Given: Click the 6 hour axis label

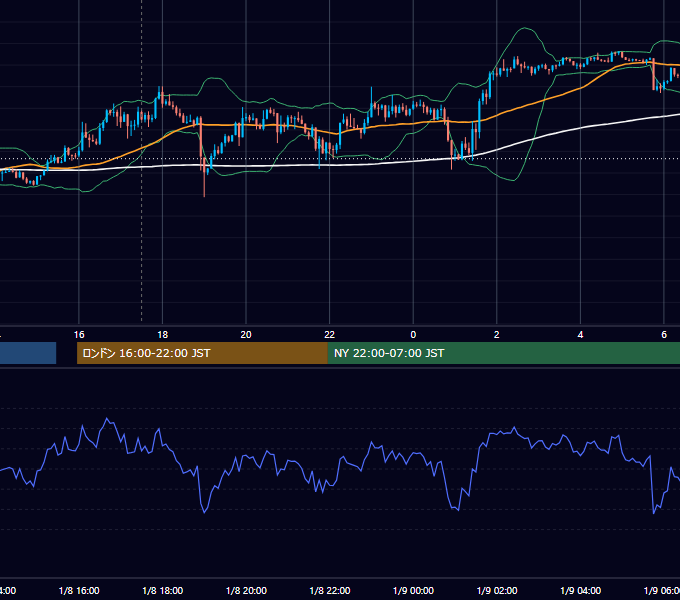Looking at the screenshot, I should (664, 335).
